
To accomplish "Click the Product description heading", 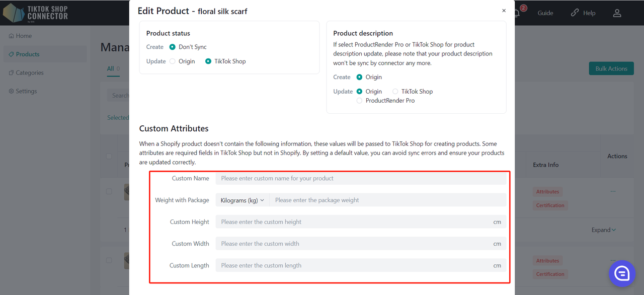I will (x=363, y=33).
